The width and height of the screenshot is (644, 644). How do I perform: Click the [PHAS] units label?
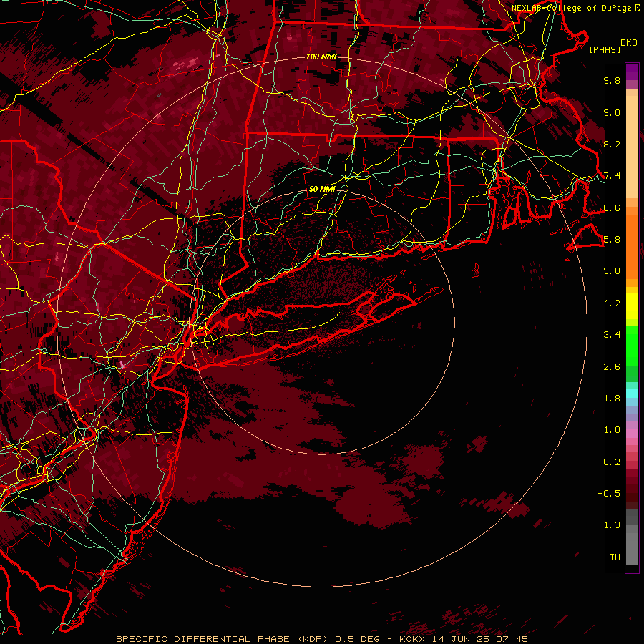pos(605,50)
